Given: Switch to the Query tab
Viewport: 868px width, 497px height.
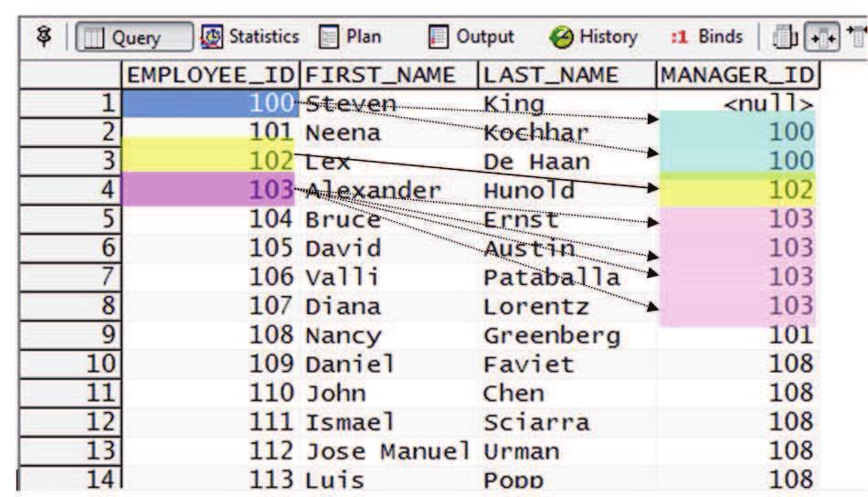Looking at the screenshot, I should [x=134, y=37].
